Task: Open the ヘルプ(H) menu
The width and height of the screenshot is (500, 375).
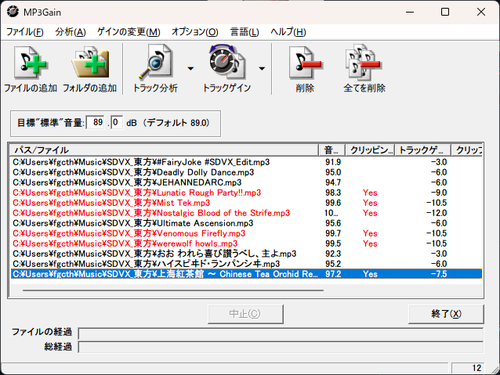Action: pos(288,32)
